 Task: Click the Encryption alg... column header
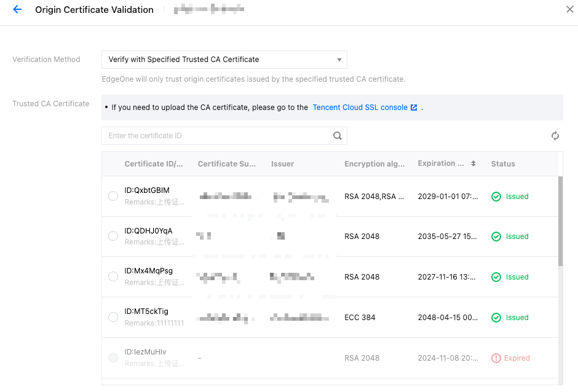pyautogui.click(x=374, y=164)
